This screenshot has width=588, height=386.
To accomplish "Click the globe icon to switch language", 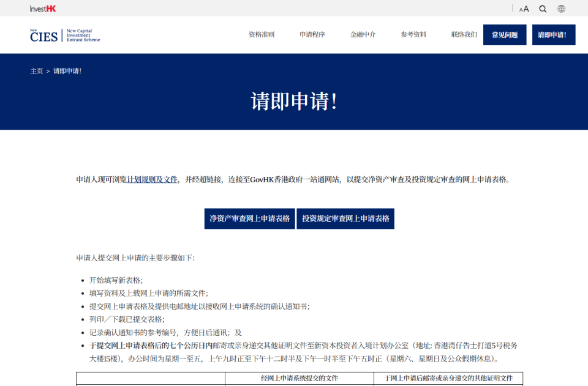I will (x=561, y=9).
